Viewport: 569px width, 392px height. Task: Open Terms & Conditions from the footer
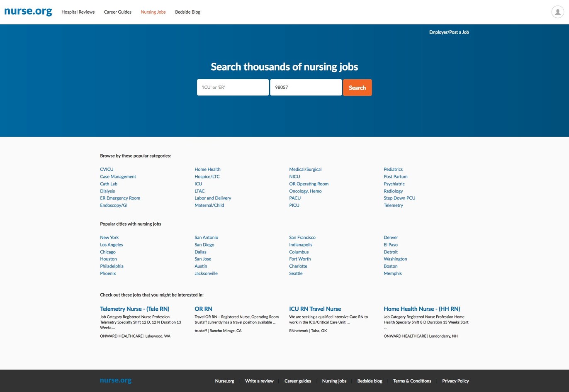[412, 381]
